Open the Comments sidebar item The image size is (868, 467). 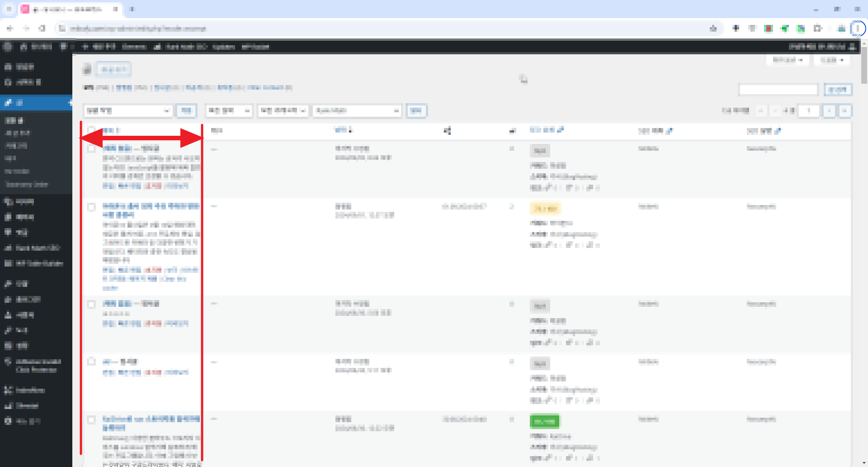(x=36, y=232)
